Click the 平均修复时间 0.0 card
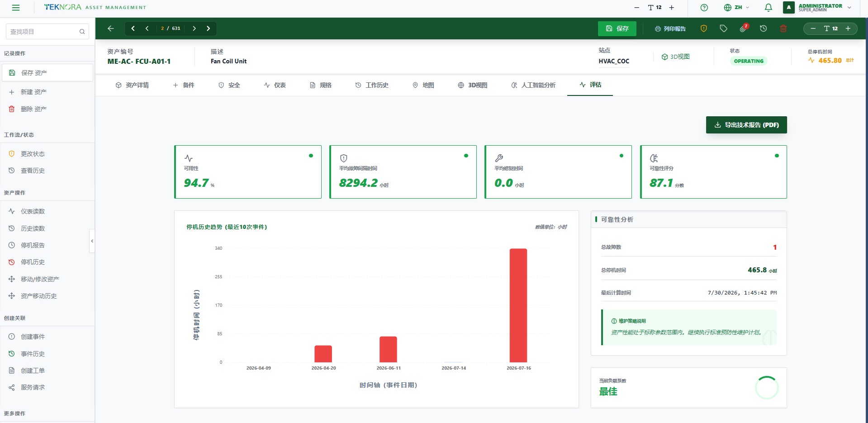The image size is (868, 423). click(x=558, y=172)
